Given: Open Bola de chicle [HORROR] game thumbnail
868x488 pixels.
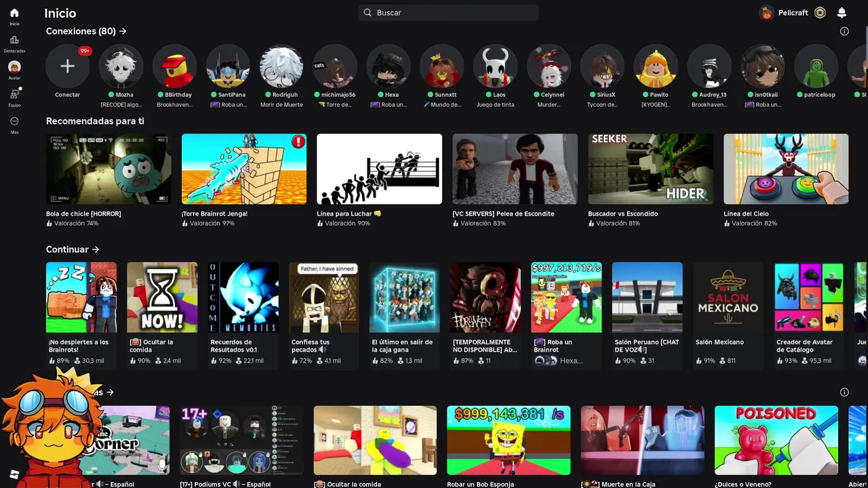Looking at the screenshot, I should click(108, 169).
